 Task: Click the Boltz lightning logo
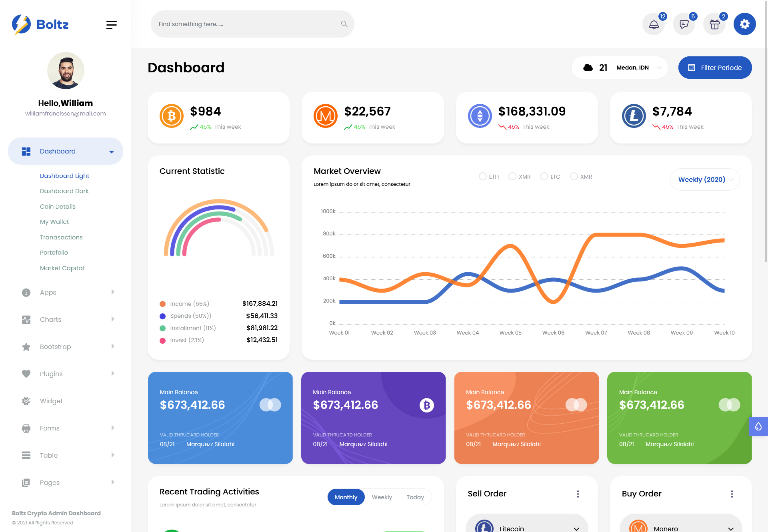(21, 24)
